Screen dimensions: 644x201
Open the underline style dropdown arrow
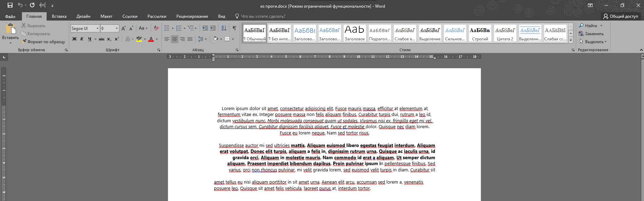(x=95, y=39)
